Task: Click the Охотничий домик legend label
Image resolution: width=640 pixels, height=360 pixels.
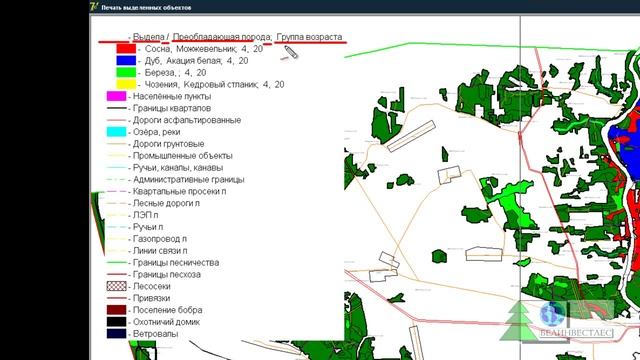Action: coord(166,322)
